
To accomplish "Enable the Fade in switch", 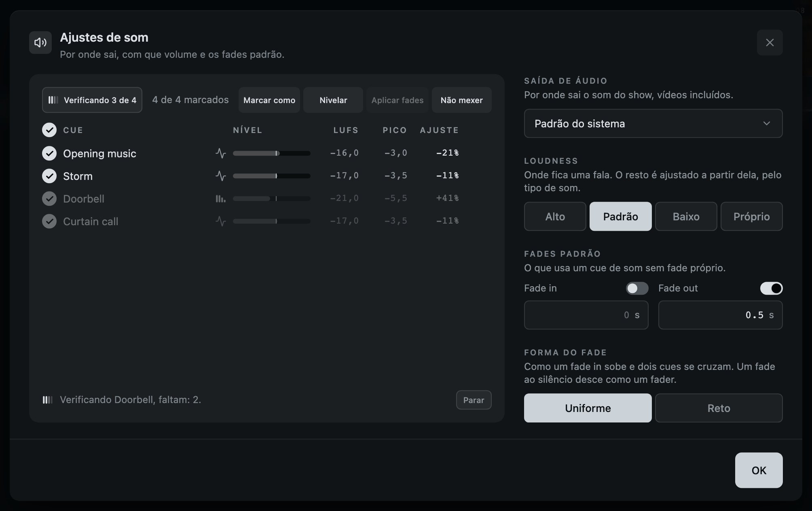I will coord(637,288).
